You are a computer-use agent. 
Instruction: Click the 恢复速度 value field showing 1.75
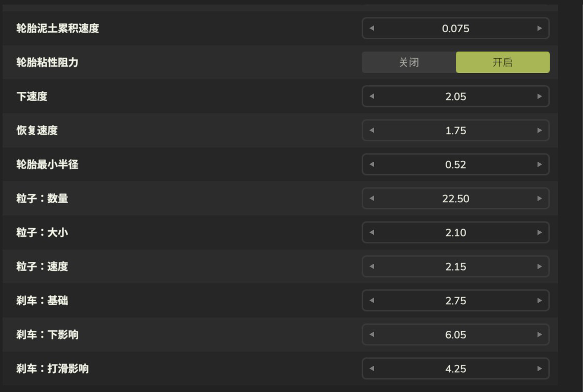point(455,131)
